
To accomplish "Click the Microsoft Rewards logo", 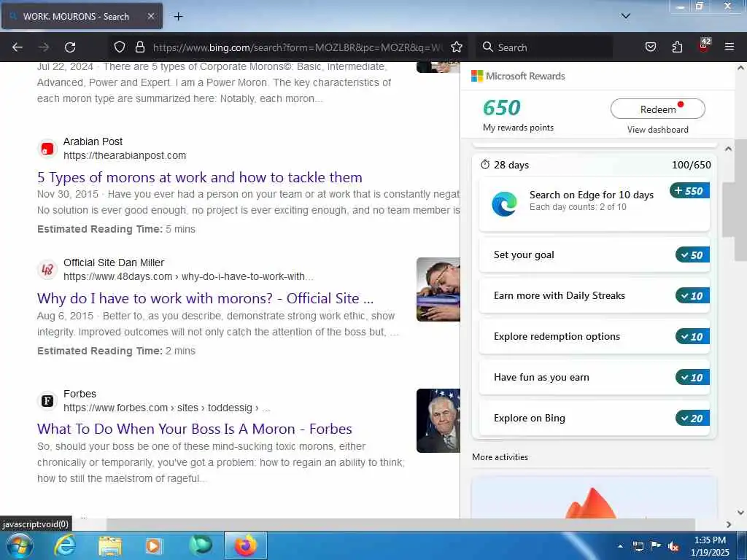I will [518, 76].
